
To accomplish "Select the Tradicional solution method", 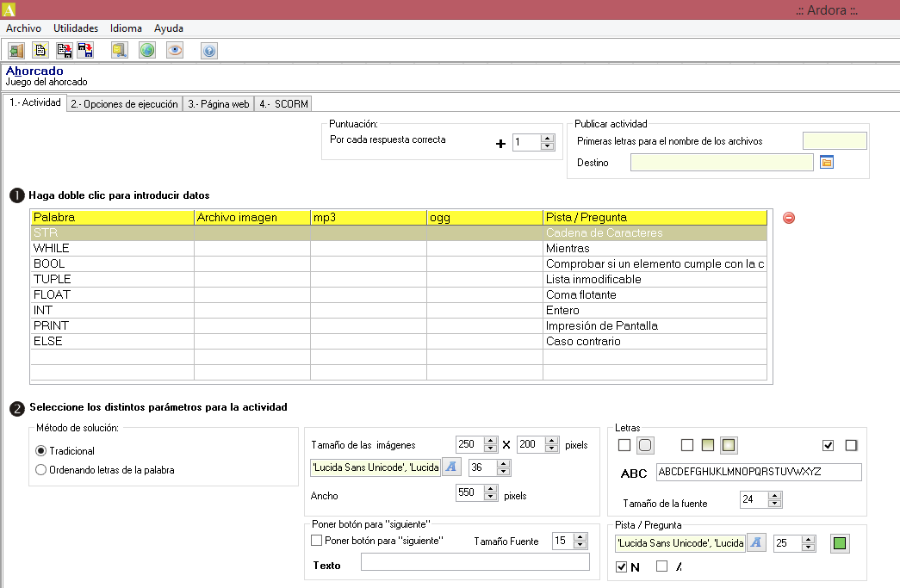I will click(x=40, y=451).
